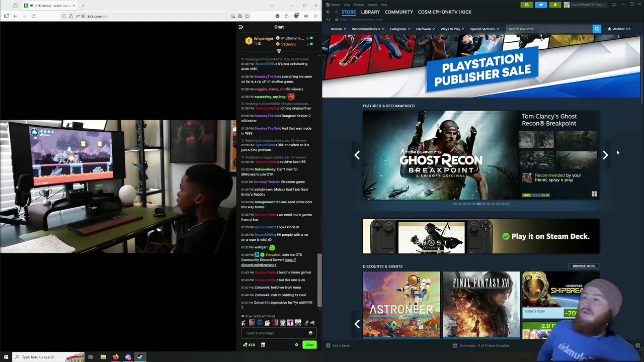Reload the Kick page in Firefox

coord(33,16)
